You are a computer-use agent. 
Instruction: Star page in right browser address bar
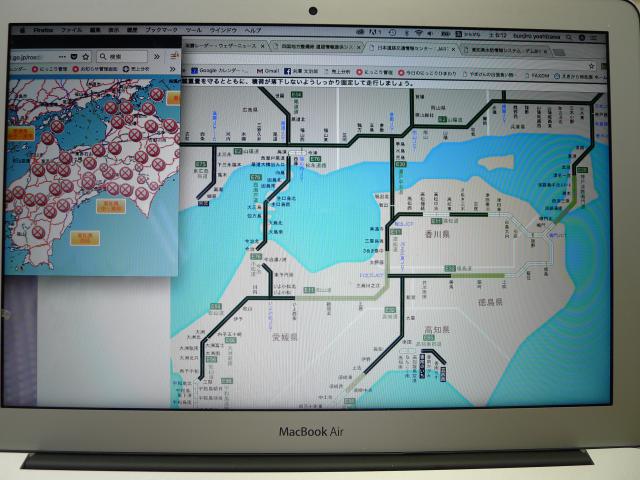pos(592,66)
